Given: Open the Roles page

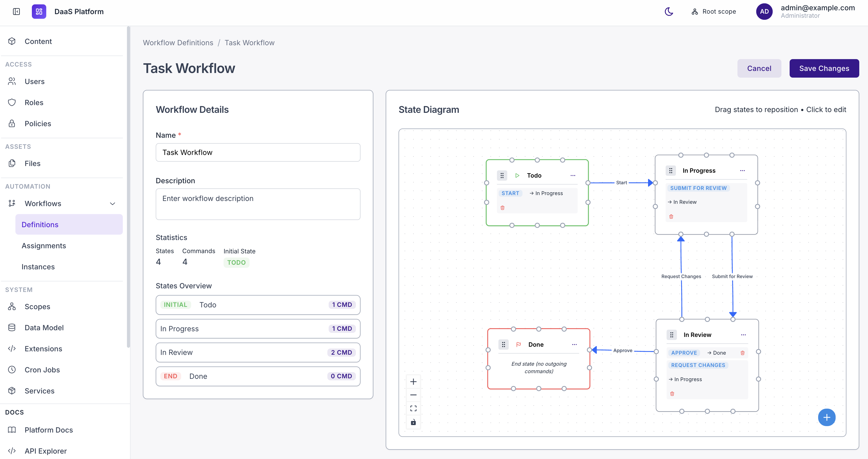Looking at the screenshot, I should [x=62, y=103].
